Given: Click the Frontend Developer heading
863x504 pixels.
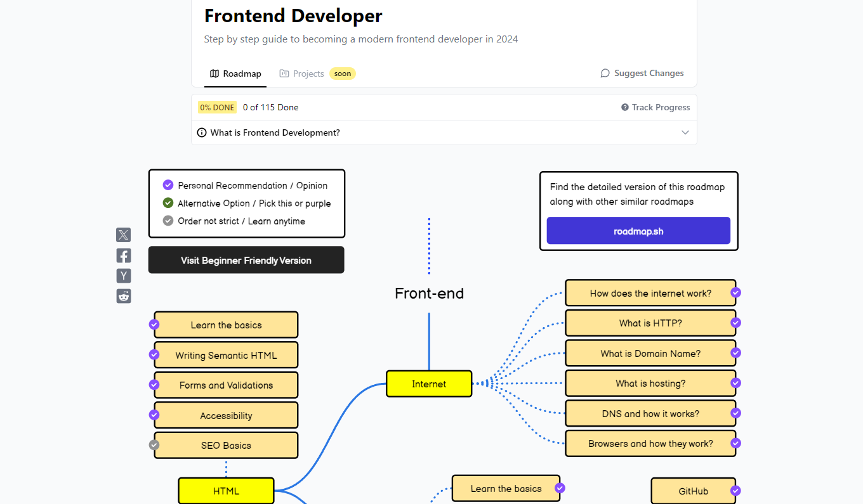Looking at the screenshot, I should tap(293, 15).
